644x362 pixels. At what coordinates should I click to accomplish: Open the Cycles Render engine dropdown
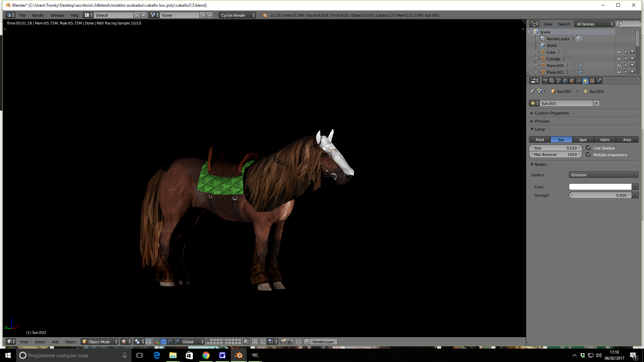[237, 15]
